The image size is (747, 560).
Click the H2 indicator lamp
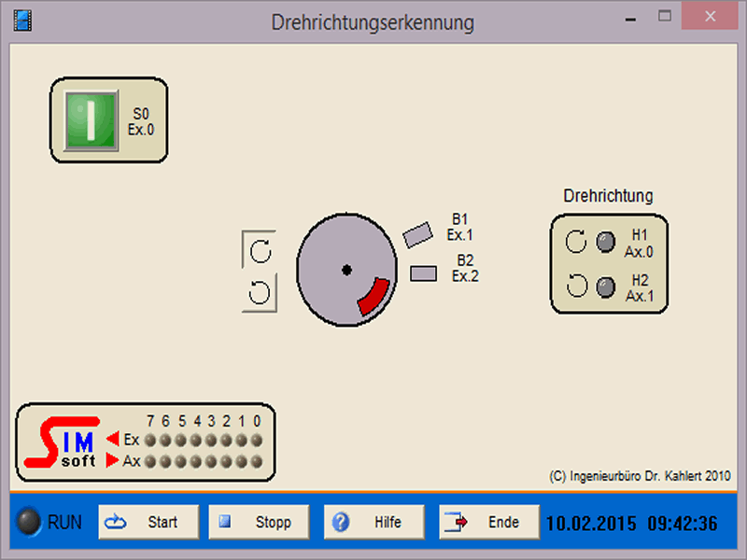click(x=606, y=287)
